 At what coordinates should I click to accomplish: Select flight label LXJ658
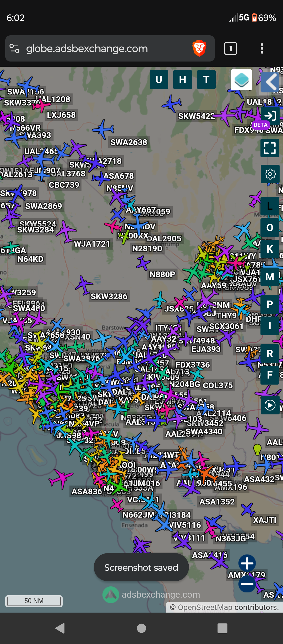61,115
